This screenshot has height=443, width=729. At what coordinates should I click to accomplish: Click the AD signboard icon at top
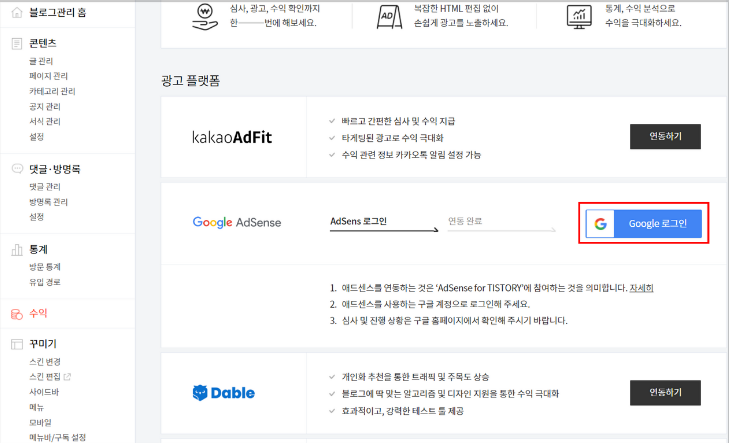pyautogui.click(x=389, y=17)
